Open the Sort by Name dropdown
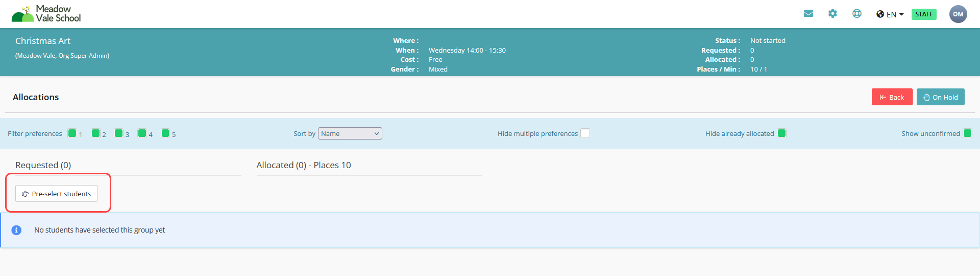 click(350, 133)
